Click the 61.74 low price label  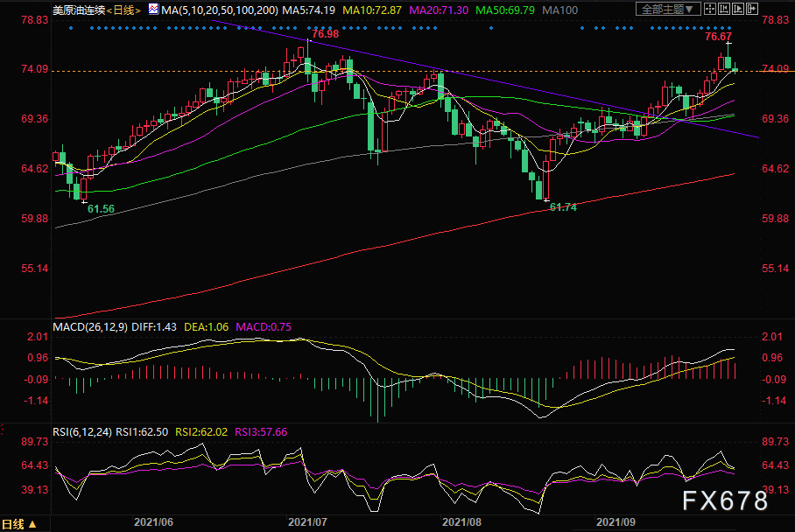(x=563, y=207)
